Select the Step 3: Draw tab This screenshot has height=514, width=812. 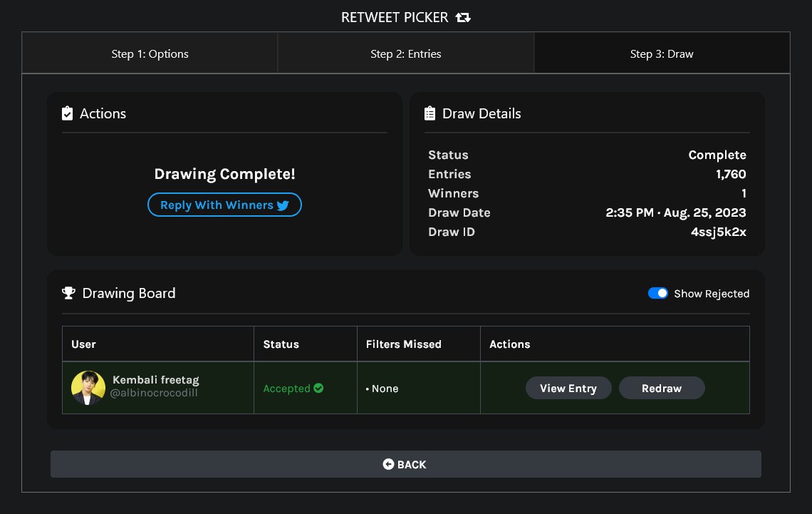point(662,53)
